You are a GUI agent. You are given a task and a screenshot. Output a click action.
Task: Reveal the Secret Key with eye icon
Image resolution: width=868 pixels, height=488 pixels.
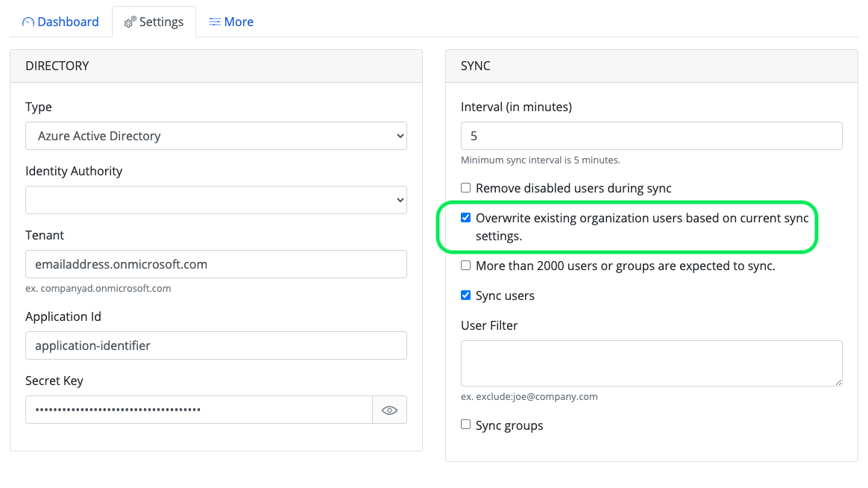click(390, 410)
